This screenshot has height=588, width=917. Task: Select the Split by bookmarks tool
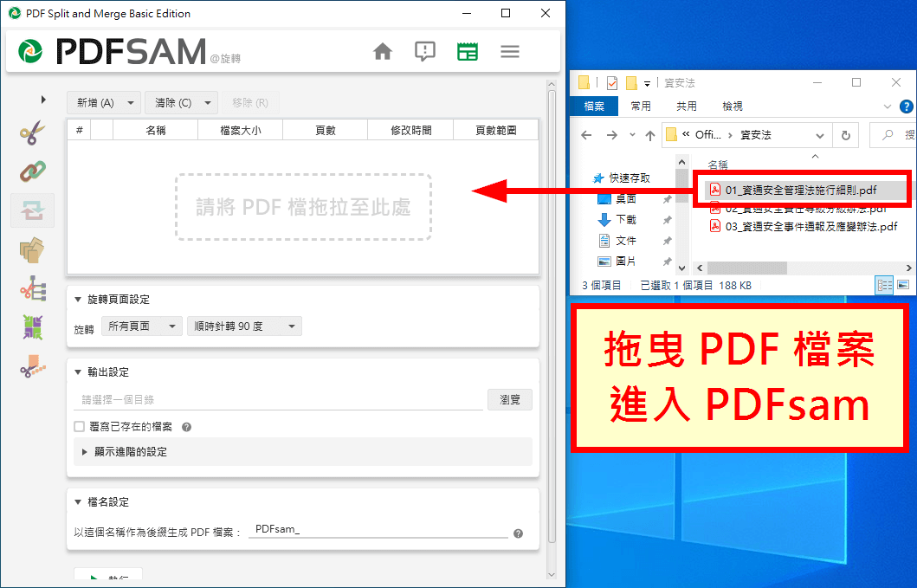coord(32,289)
